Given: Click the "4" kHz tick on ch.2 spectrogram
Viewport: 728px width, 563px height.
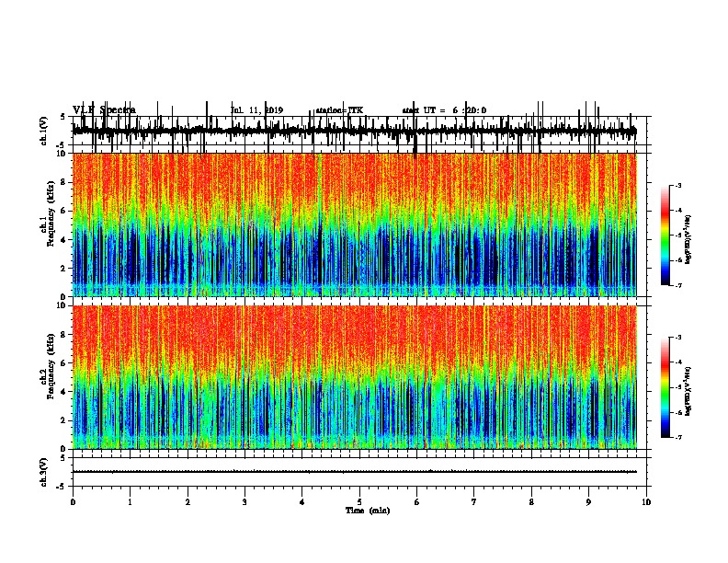Looking at the screenshot, I should pos(64,392).
